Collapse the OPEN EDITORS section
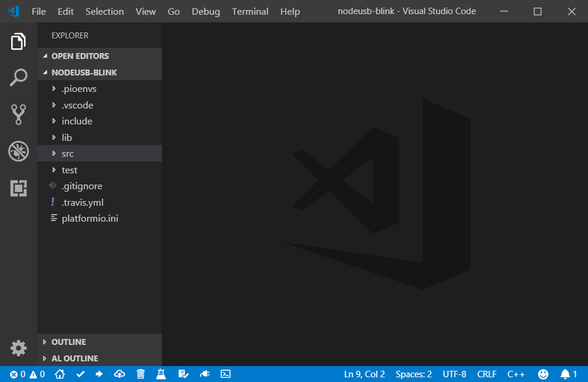 click(100, 56)
